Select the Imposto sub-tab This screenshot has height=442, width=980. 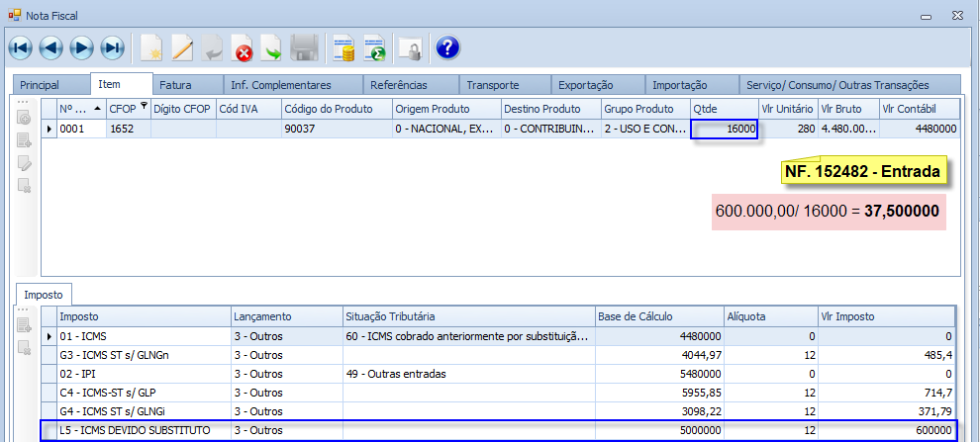click(x=43, y=294)
